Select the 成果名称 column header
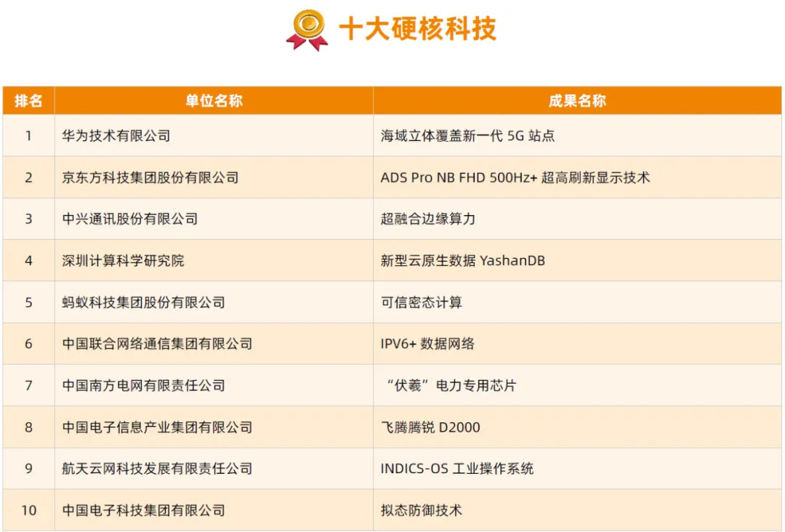This screenshot has width=785, height=532. point(577,100)
